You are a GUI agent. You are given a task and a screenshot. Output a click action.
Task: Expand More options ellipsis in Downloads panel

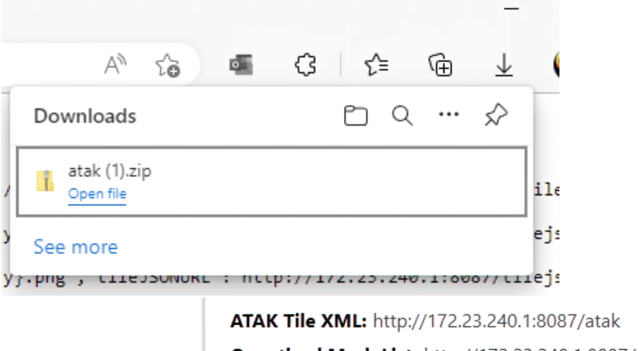[449, 114]
